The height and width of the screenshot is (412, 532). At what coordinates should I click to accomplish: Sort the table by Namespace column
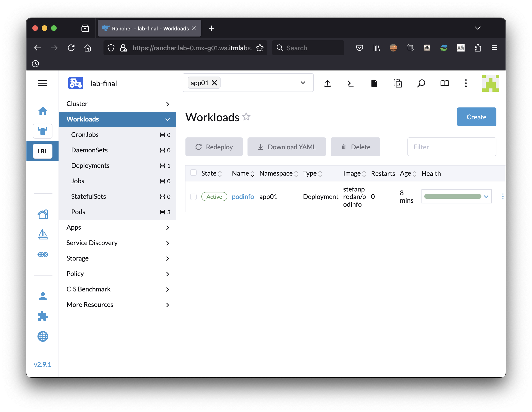(278, 173)
